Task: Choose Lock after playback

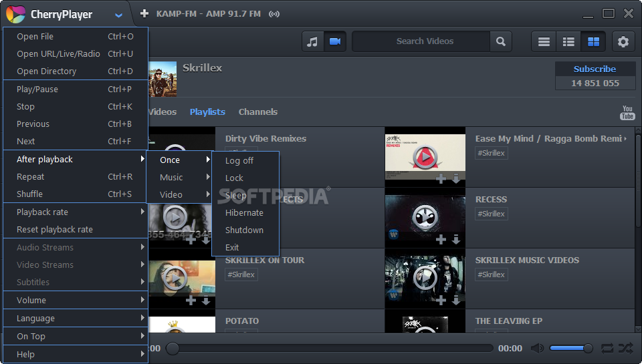Action: tap(245, 178)
